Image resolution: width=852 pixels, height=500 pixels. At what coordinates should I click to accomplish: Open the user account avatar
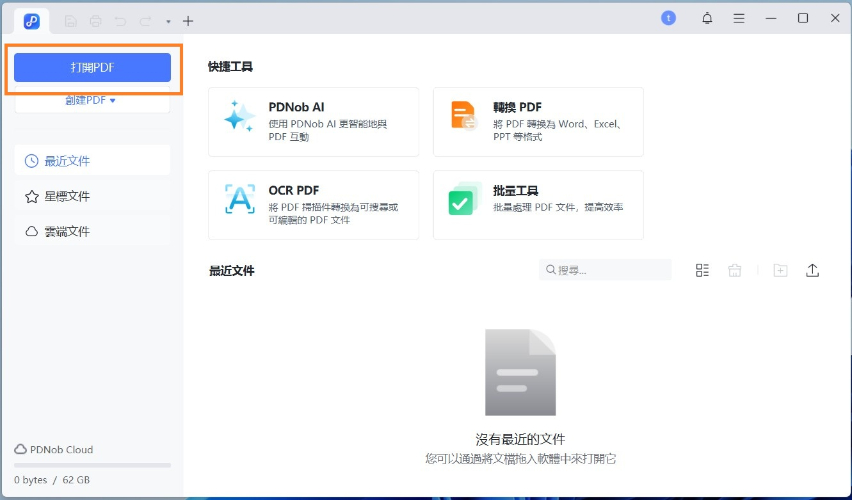coord(668,18)
